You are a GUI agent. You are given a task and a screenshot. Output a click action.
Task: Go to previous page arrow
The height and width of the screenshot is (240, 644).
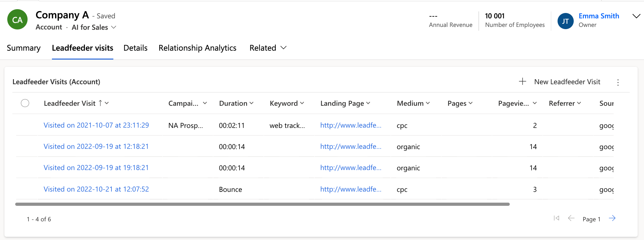coord(571,218)
